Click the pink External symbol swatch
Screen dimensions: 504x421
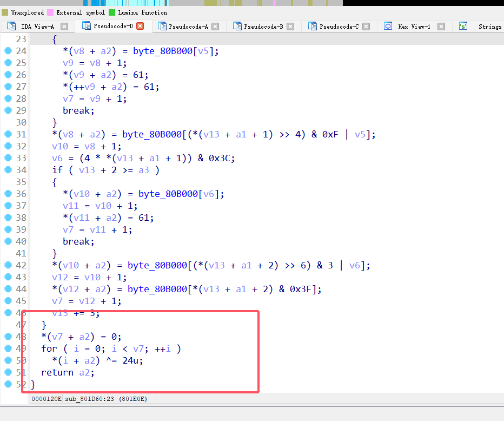coord(51,12)
